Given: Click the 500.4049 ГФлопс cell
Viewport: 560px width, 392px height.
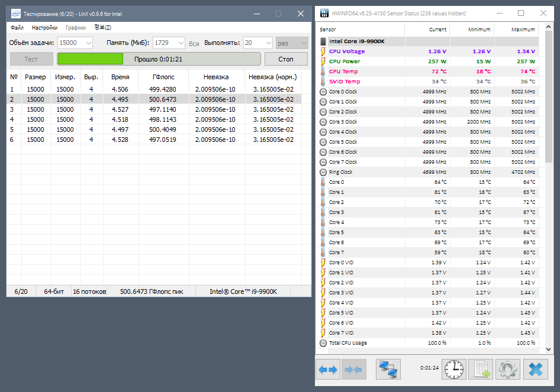Looking at the screenshot, I should pos(163,129).
